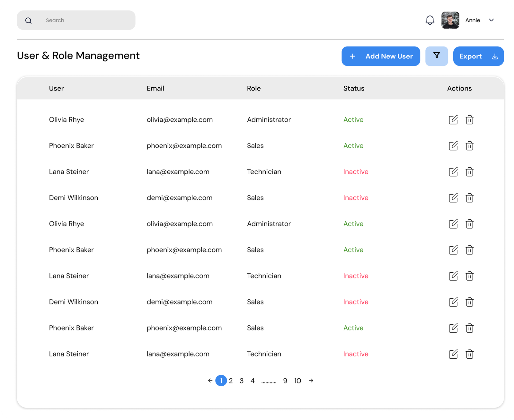The image size is (514, 420).
Task: Jump to page 10
Action: 297,381
